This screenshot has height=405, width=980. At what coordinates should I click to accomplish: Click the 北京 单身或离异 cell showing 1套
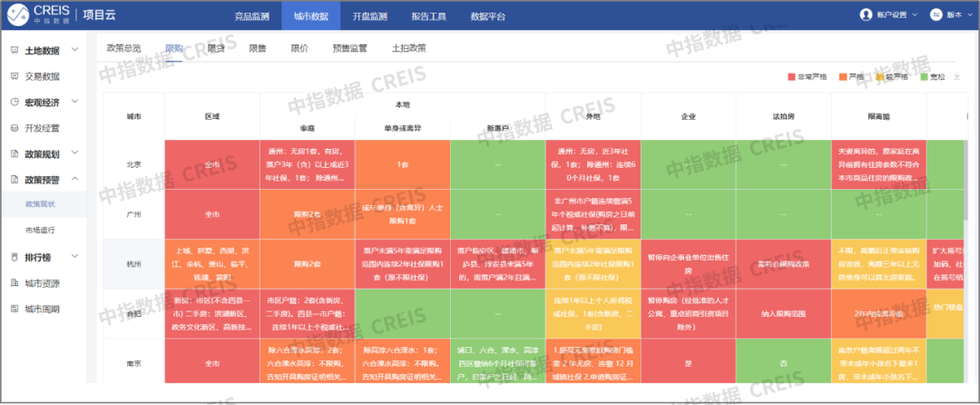[403, 165]
